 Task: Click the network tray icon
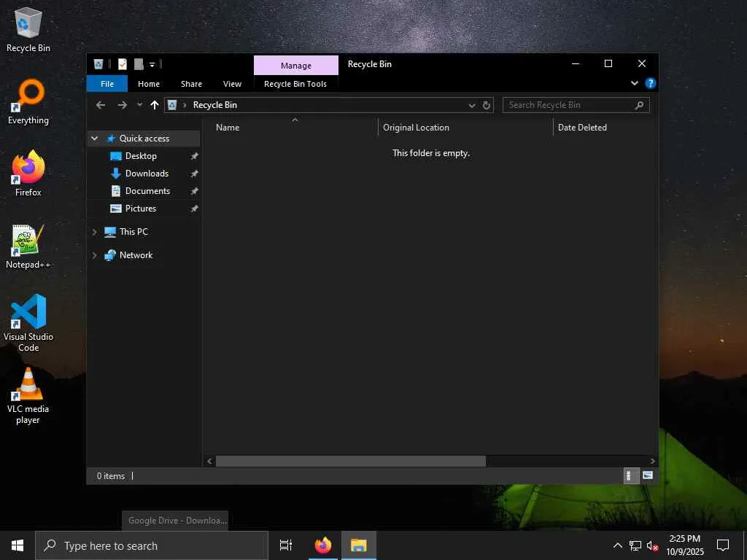635,545
